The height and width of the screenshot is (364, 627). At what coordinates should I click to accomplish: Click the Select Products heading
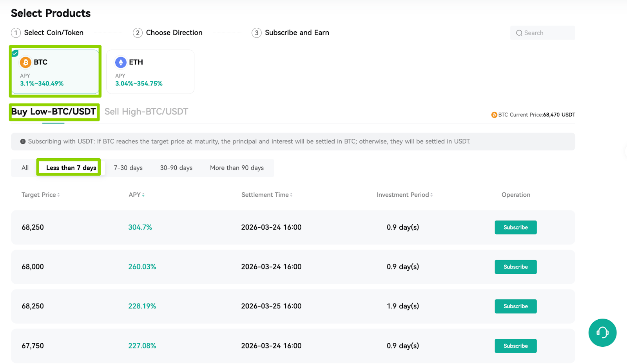[51, 13]
